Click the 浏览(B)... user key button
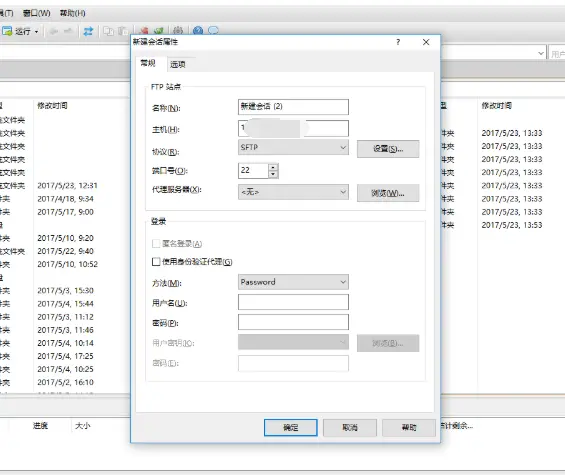Screen dimensions: 565x475 click(x=388, y=343)
